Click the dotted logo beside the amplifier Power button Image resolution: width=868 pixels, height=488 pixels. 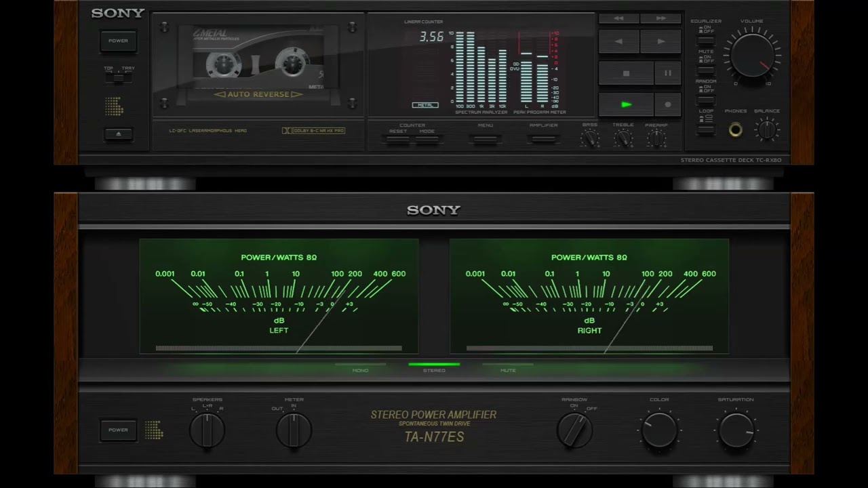tap(154, 430)
